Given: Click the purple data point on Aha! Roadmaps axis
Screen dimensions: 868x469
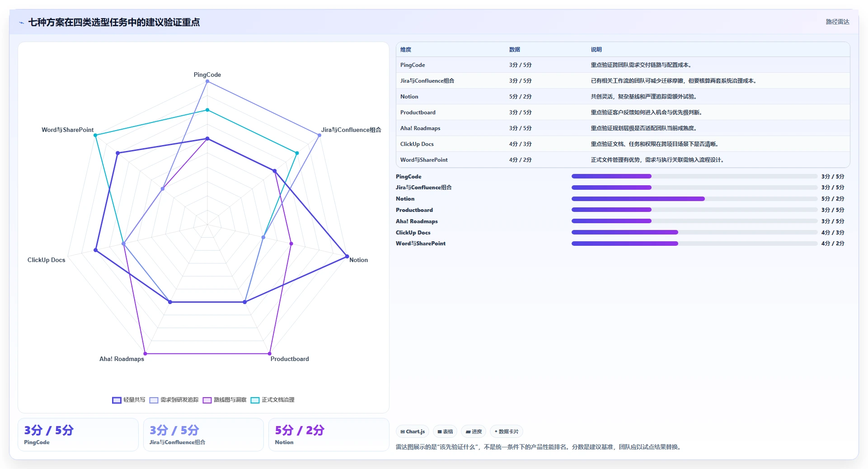Looking at the screenshot, I should click(145, 353).
